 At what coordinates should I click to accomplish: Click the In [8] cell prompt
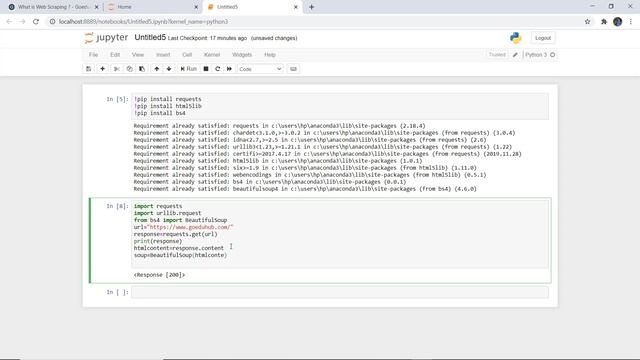tap(117, 206)
